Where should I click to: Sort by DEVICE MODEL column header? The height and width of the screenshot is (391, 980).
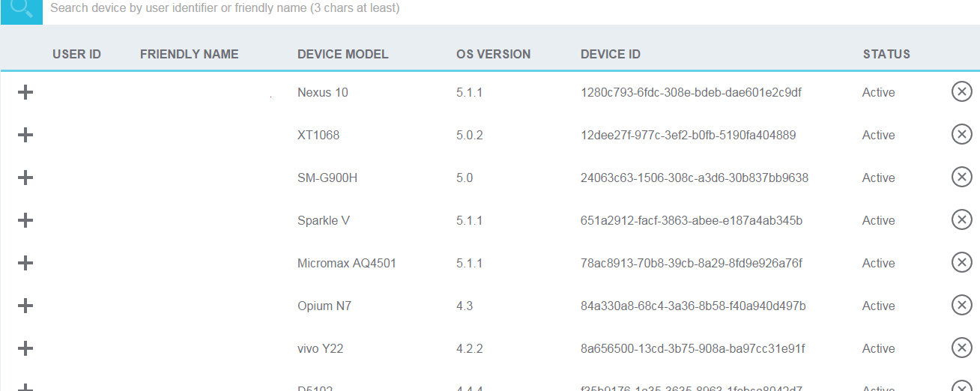pyautogui.click(x=343, y=54)
